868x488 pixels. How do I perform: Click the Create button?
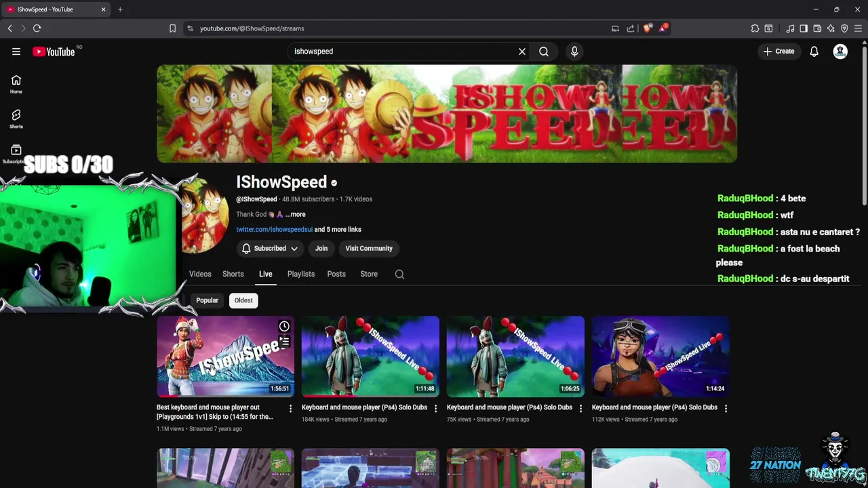click(x=778, y=52)
